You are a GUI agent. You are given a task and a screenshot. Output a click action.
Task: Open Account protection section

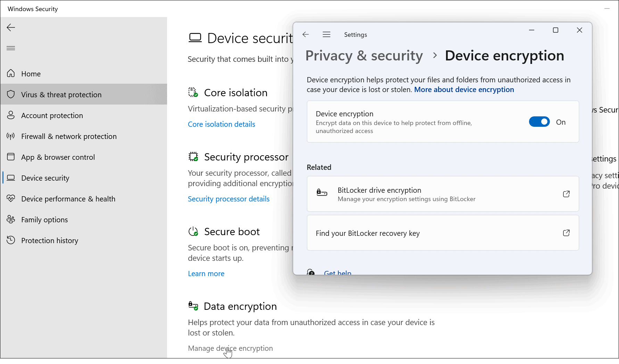[x=84, y=115]
